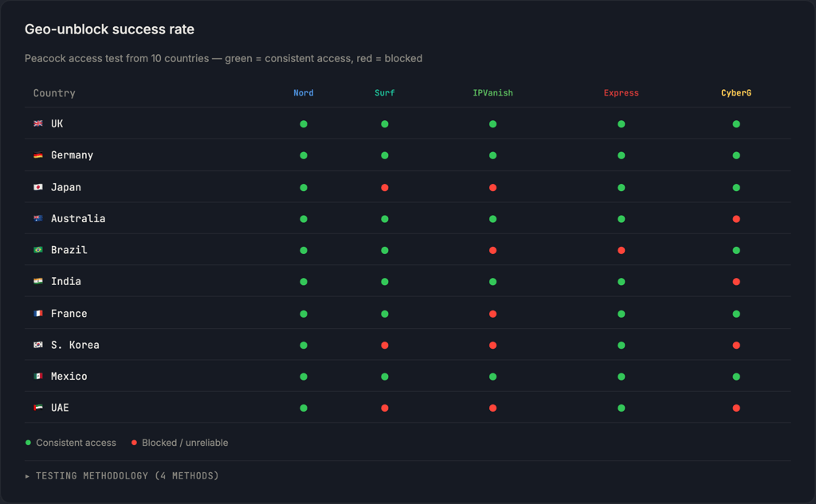Click the S. Korea flag icon
Screen dimensions: 816x504
(x=38, y=344)
